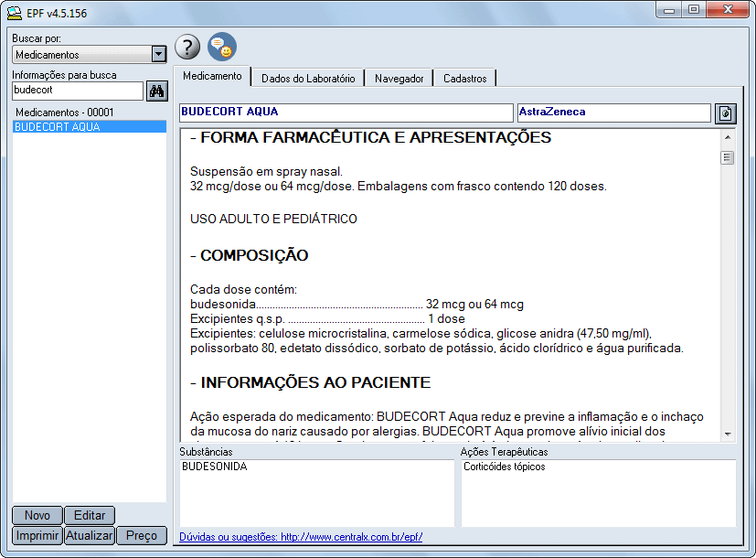756x558 pixels.
Task: Click the chat feedback smiley icon
Action: [222, 47]
